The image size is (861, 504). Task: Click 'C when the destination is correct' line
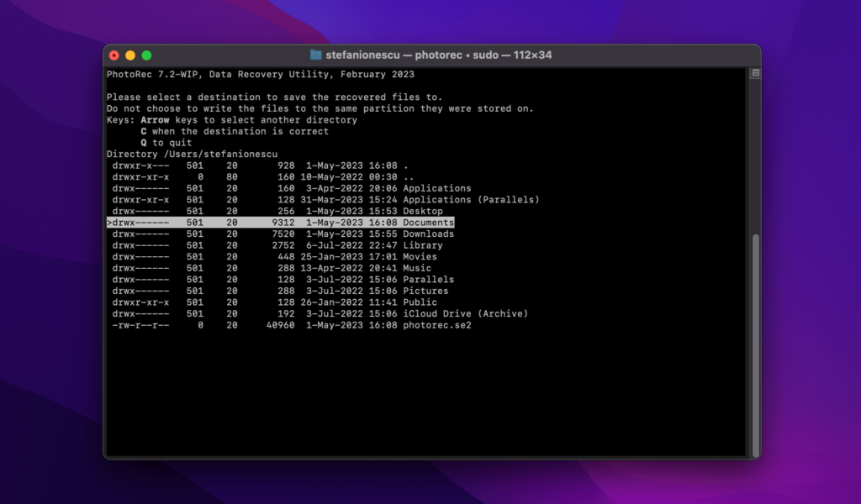[235, 132]
